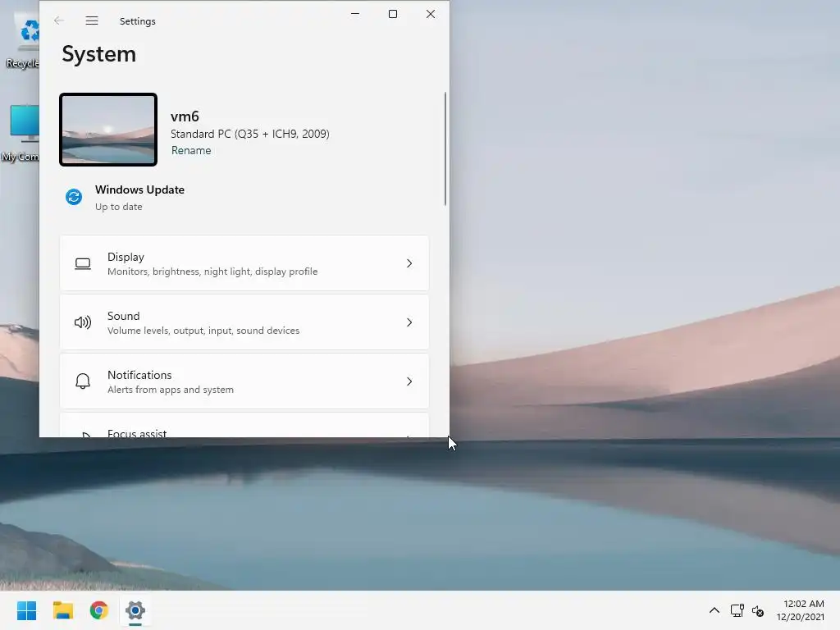The image size is (840, 630).
Task: Go back using the Settings back arrow
Action: (59, 21)
